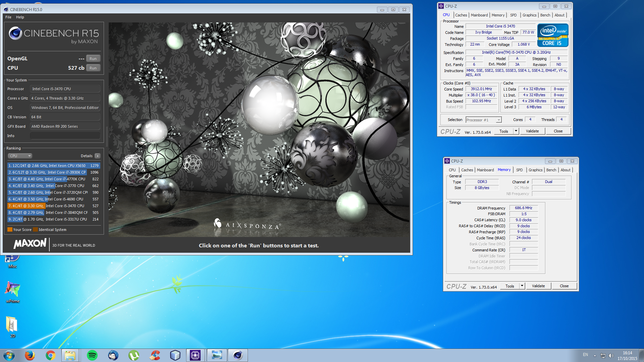The height and width of the screenshot is (362, 644).
Task: Click the network icon in the system tray
Action: (603, 356)
